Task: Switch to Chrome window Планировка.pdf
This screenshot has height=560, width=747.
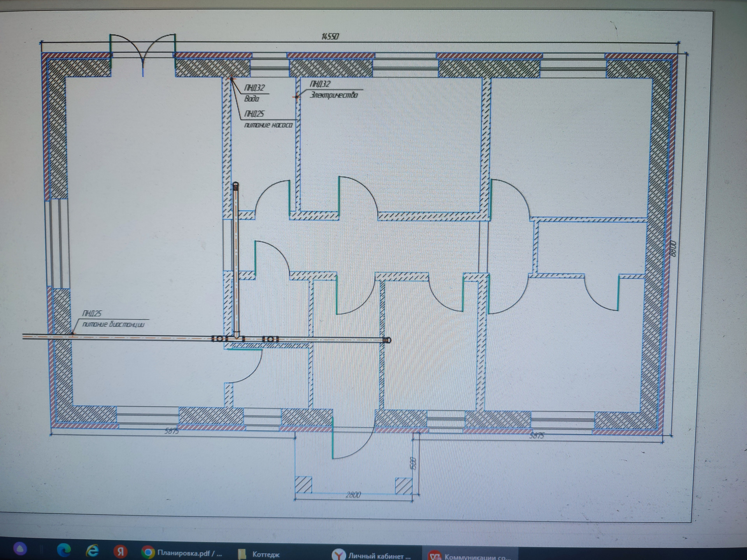Action: pos(182,553)
